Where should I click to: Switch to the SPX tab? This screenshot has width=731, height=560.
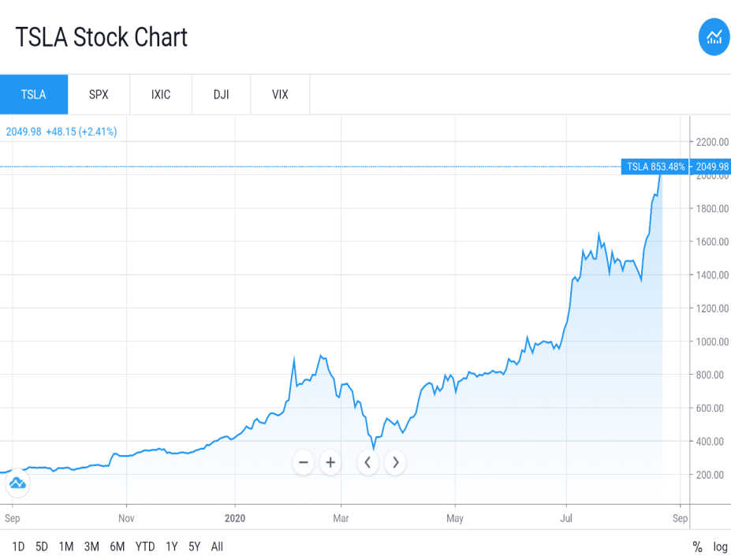(x=99, y=95)
